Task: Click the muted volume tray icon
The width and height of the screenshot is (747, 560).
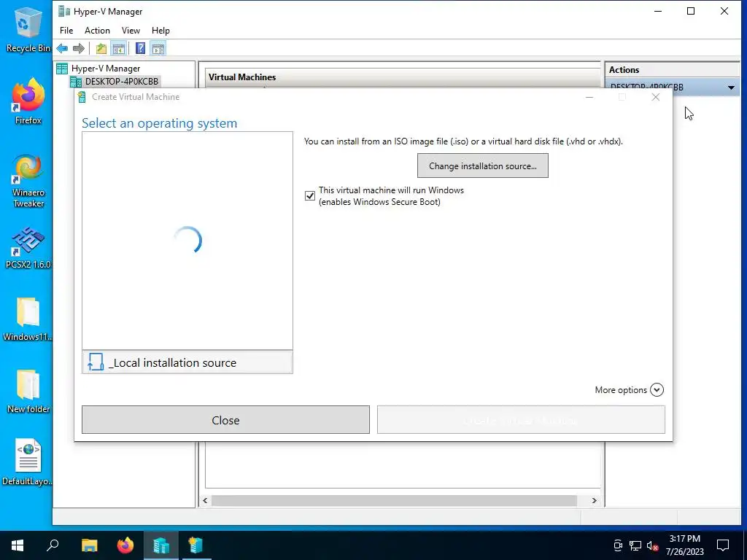Action: click(653, 545)
